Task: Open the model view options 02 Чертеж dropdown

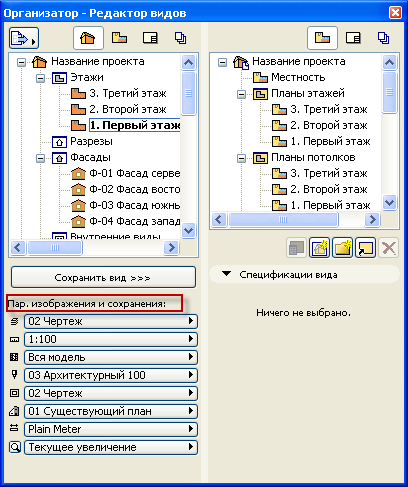Action: click(x=111, y=393)
